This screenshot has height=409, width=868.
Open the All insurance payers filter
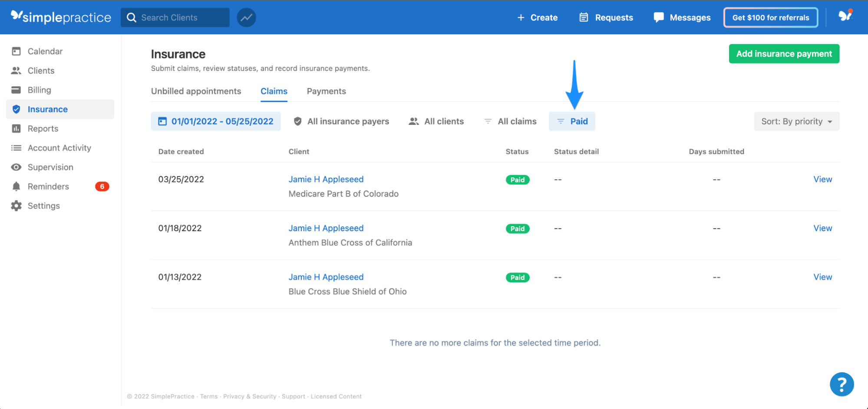coord(341,121)
